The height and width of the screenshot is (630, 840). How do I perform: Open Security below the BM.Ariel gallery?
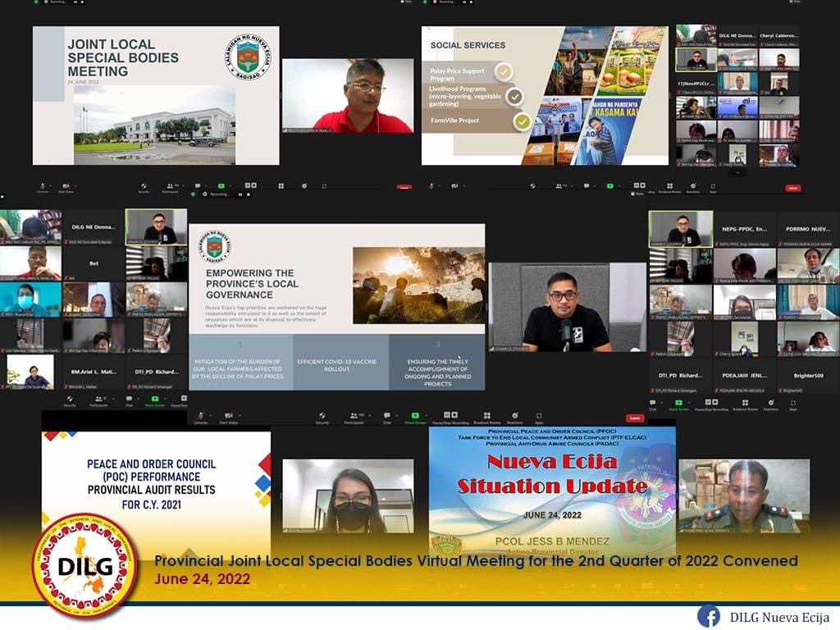(70, 400)
